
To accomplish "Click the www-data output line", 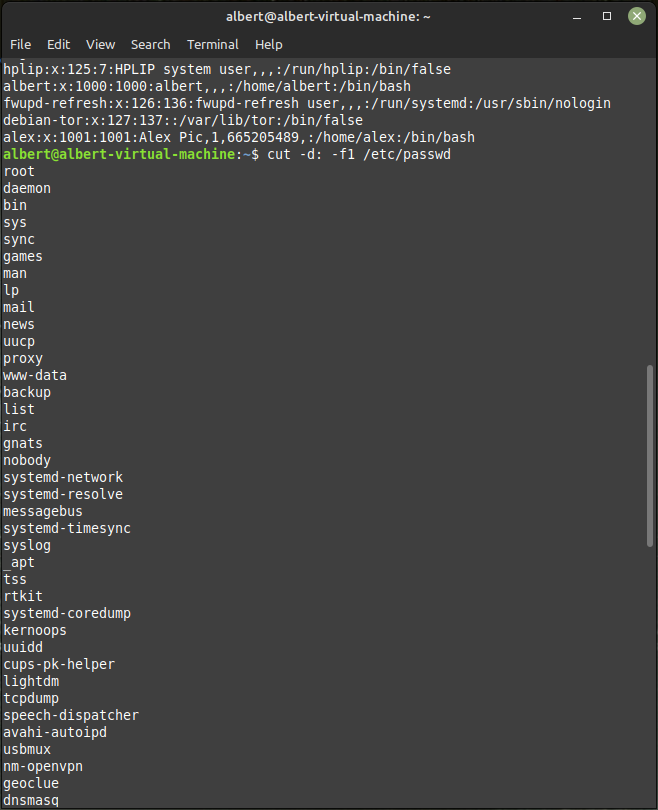I will click(35, 376).
